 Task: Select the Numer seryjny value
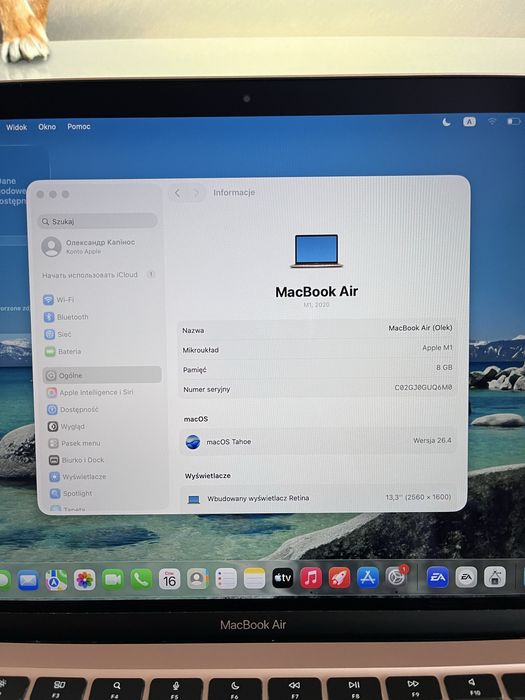(423, 387)
